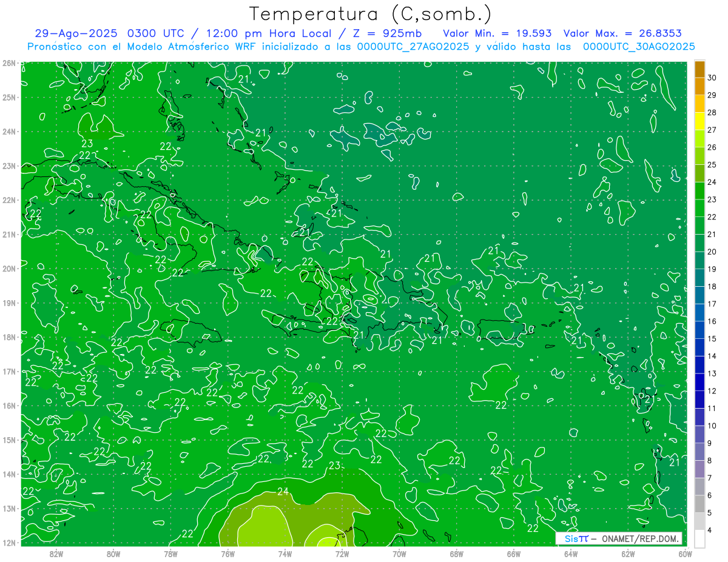This screenshot has height=562, width=728.
Task: Click the '72W' longitude axis label
Action: coord(342,554)
